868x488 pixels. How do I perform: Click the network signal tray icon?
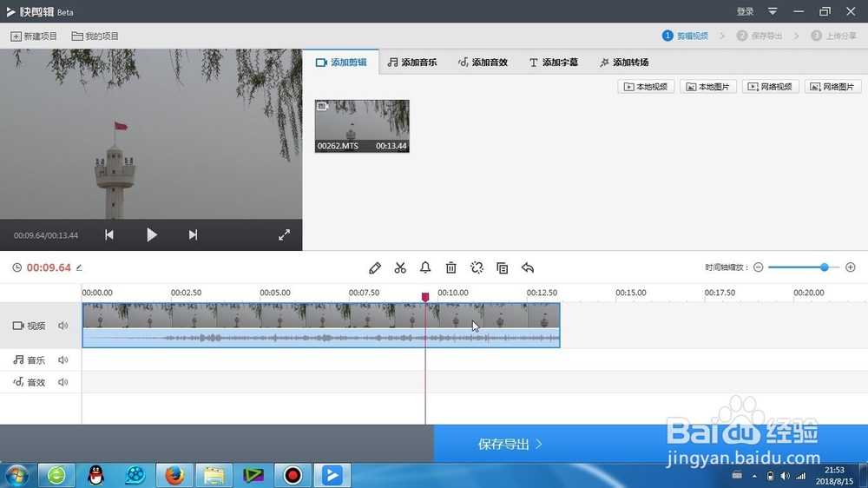801,476
